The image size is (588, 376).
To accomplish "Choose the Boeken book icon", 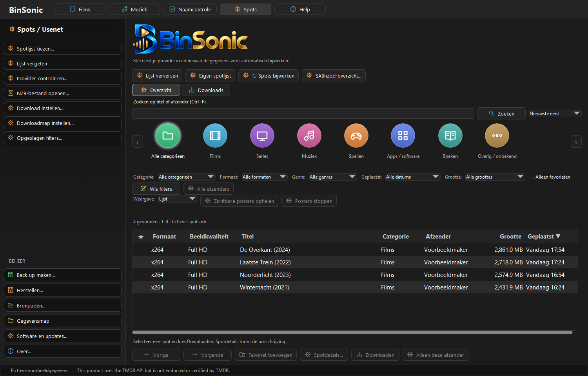I will coord(450,136).
